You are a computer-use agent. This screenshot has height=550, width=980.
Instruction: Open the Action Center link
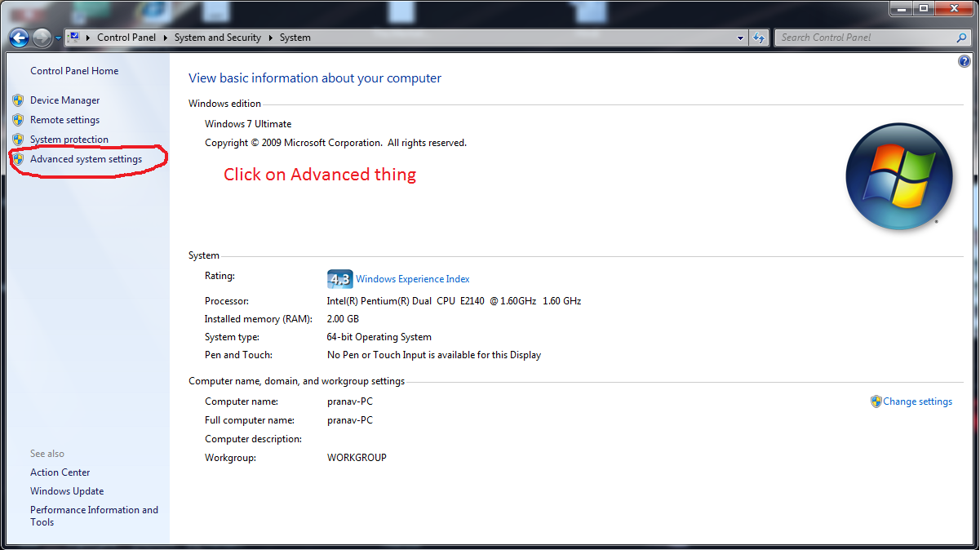(60, 472)
